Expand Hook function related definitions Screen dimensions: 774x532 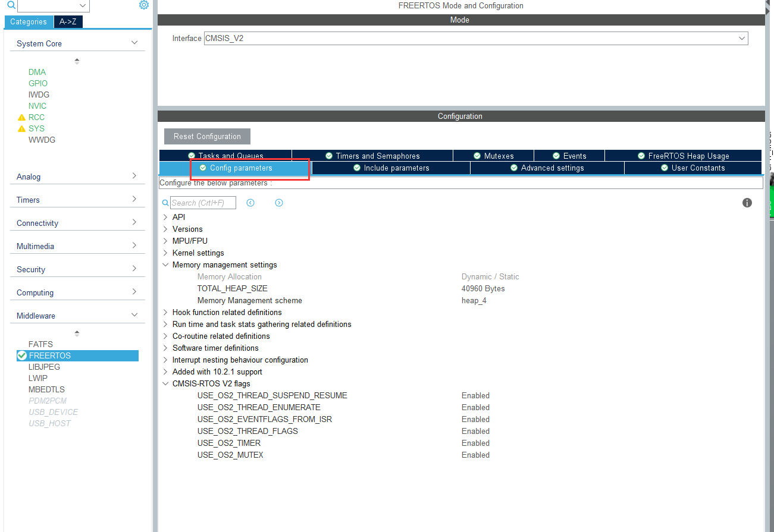165,312
